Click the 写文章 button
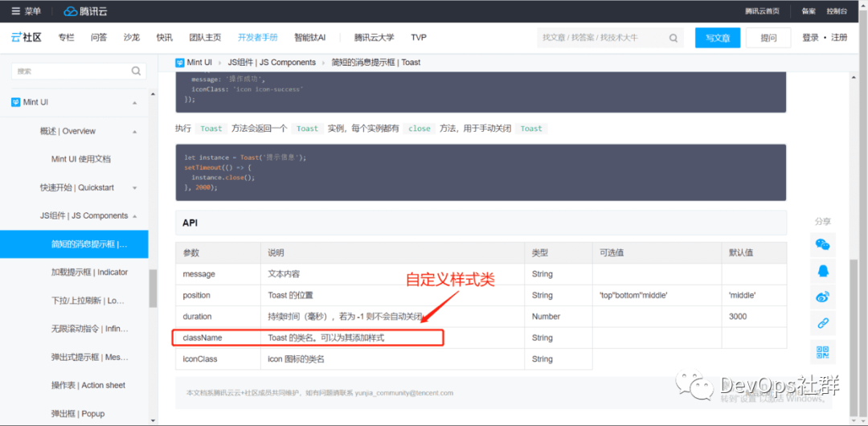The image size is (868, 426). pos(718,39)
